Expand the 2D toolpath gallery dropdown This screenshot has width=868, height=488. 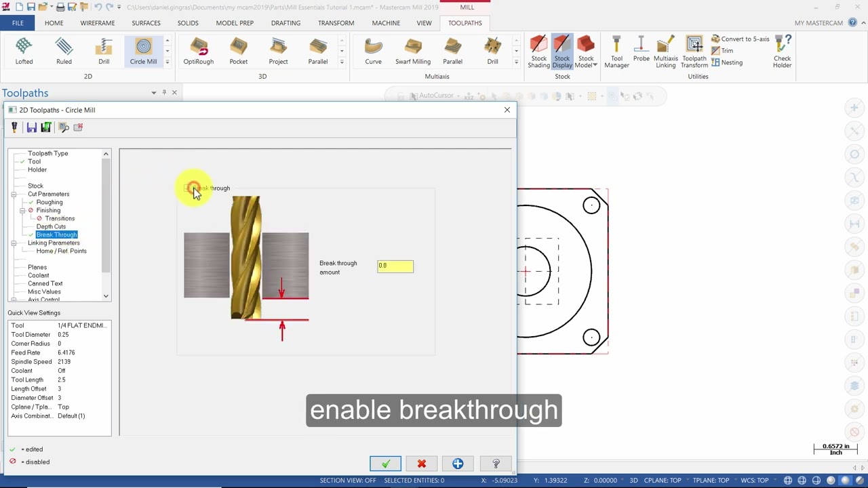tap(167, 62)
